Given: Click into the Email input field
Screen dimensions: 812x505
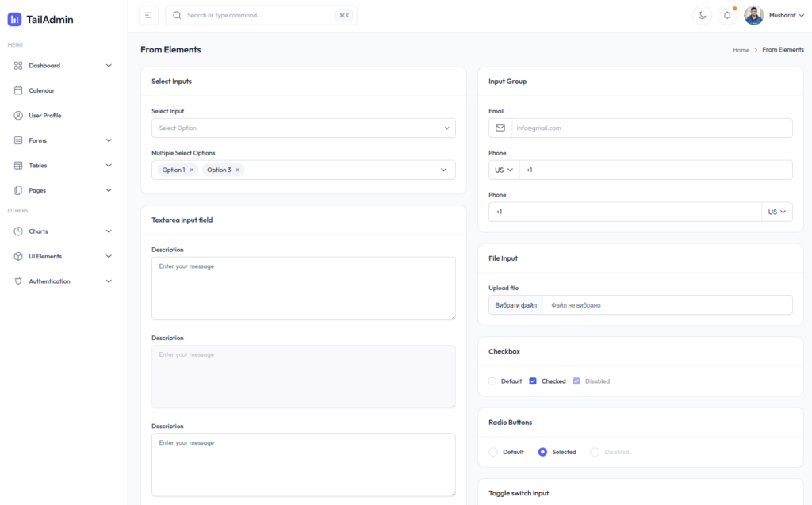Looking at the screenshot, I should 650,128.
